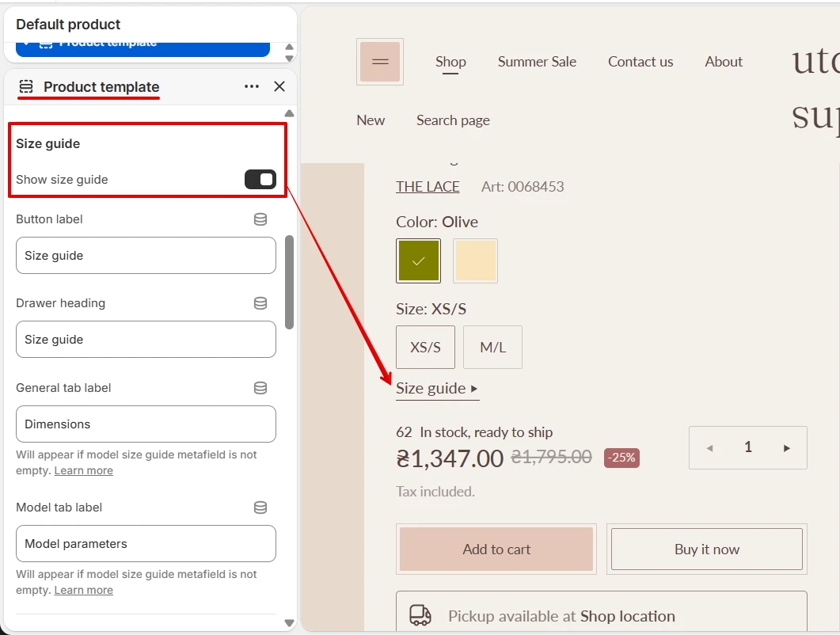The width and height of the screenshot is (840, 635).
Task: Go to Contact us page
Action: click(x=640, y=62)
